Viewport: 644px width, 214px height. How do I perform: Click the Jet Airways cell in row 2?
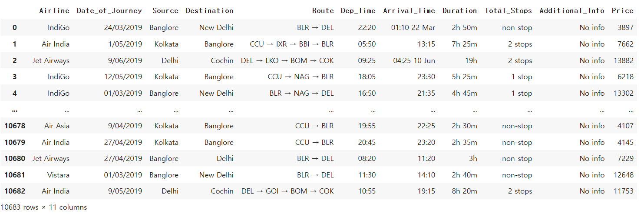51,60
